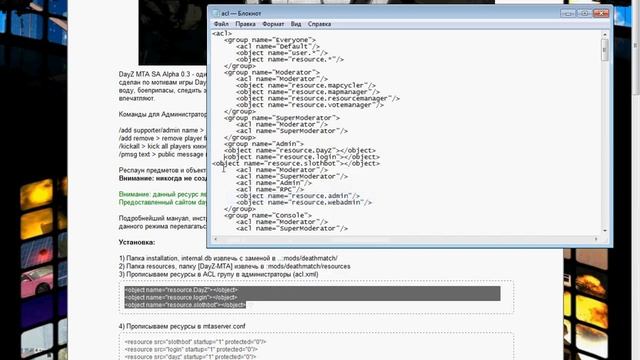Click step 1 'Папка installation, internal.db' on the web page
This screenshot has height=360, width=640.
coord(228,258)
